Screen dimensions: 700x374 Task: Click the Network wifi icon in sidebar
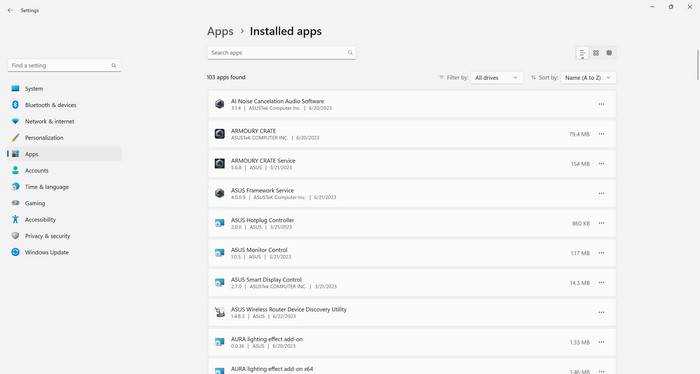pyautogui.click(x=16, y=121)
